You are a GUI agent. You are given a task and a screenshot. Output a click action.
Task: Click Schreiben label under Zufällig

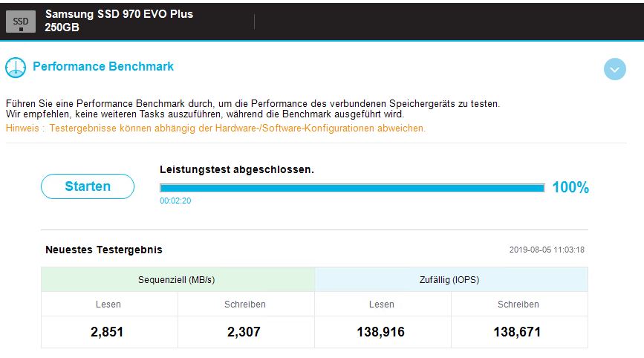(518, 305)
